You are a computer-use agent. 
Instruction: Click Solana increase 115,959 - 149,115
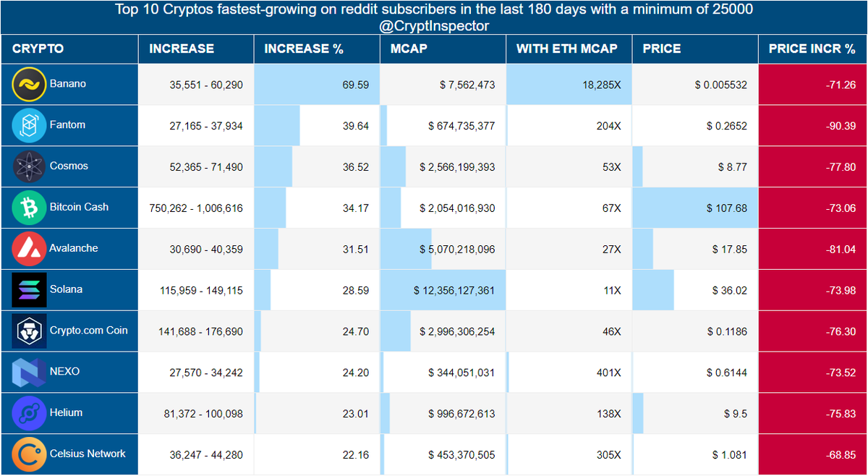(202, 291)
